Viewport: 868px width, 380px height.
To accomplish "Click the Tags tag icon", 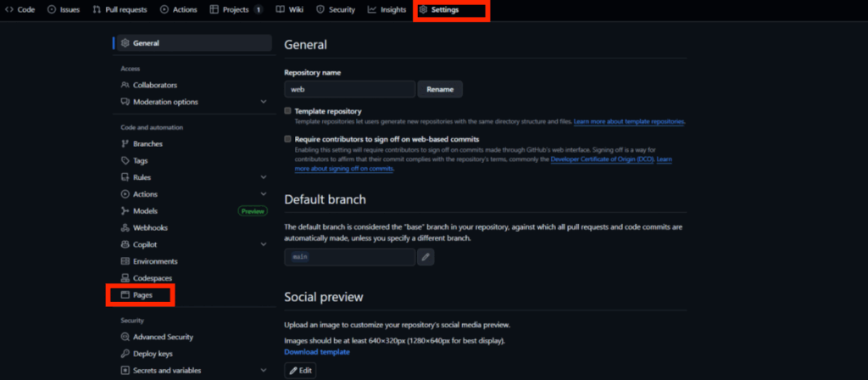I will (125, 160).
